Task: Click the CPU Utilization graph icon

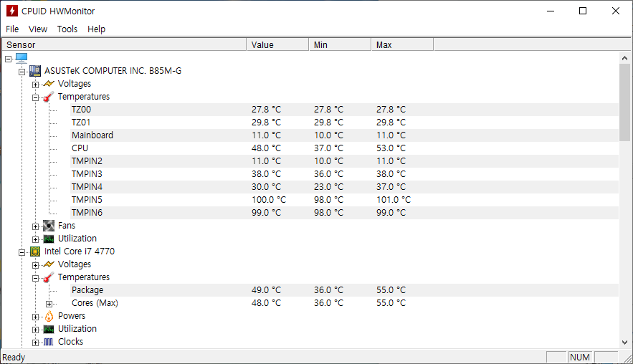Action: click(49, 329)
